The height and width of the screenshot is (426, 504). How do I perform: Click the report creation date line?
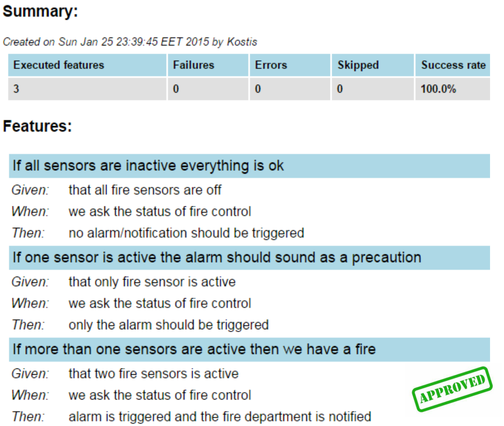130,42
